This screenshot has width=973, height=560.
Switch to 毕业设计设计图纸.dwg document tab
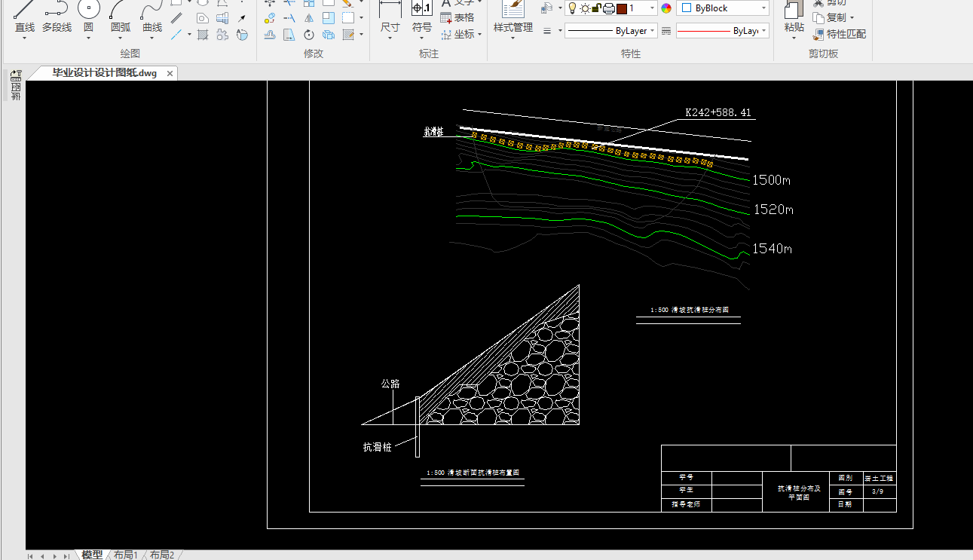(104, 73)
